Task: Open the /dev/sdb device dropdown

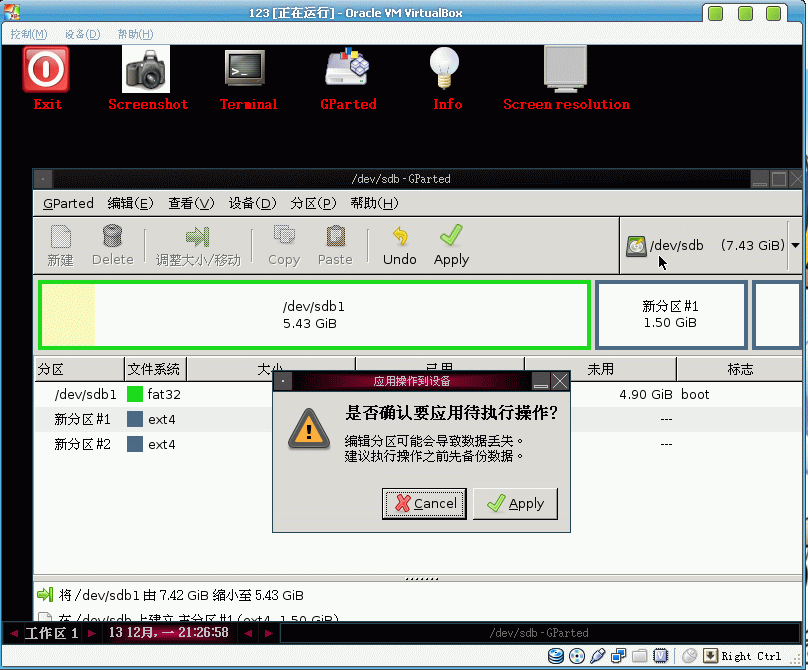Action: tap(795, 245)
